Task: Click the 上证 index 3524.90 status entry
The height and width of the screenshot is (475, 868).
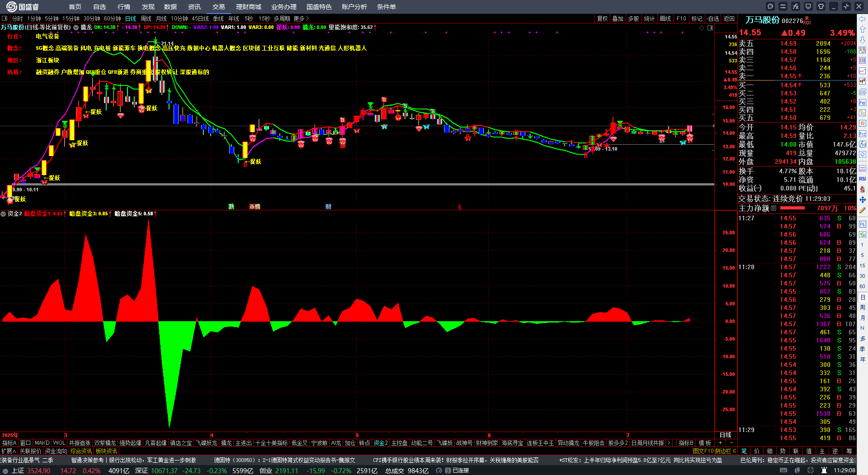Action: coord(31,470)
